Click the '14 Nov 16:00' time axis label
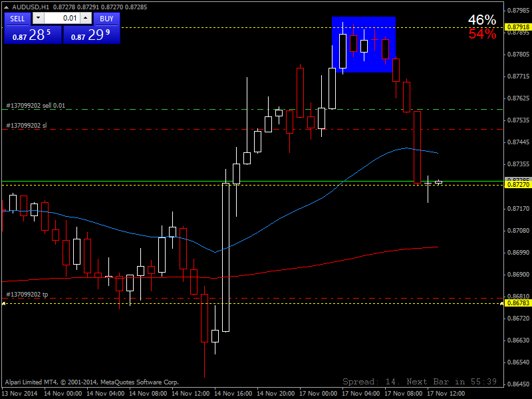Image resolution: width=532 pixels, height=399 pixels. (233, 394)
